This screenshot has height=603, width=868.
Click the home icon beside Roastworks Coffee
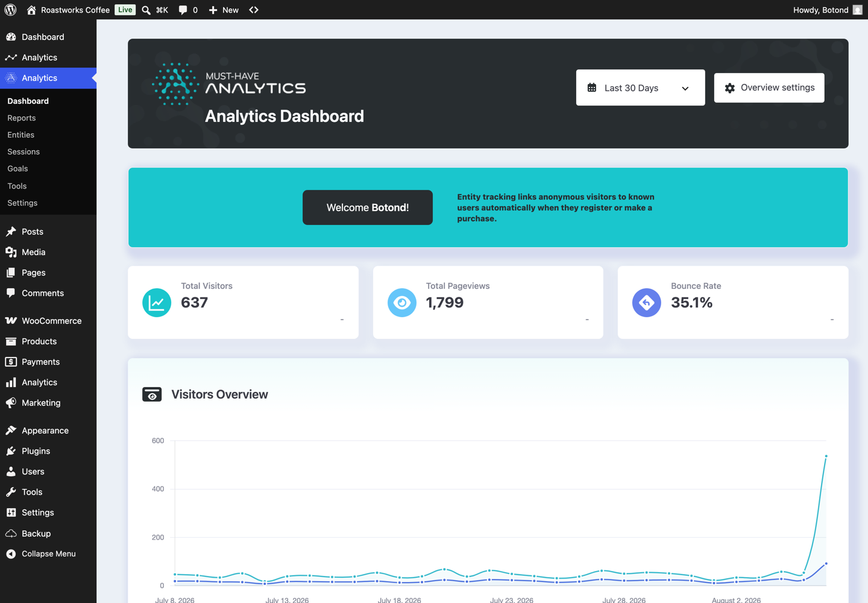pyautogui.click(x=31, y=10)
